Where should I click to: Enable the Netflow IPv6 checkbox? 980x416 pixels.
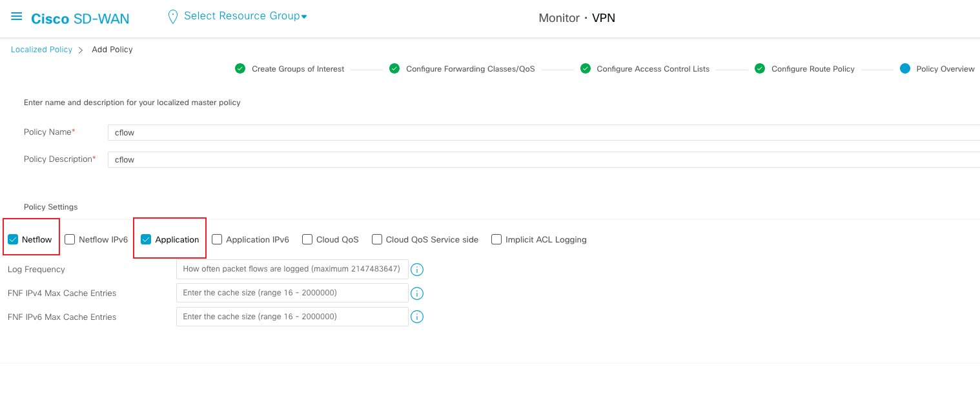70,240
